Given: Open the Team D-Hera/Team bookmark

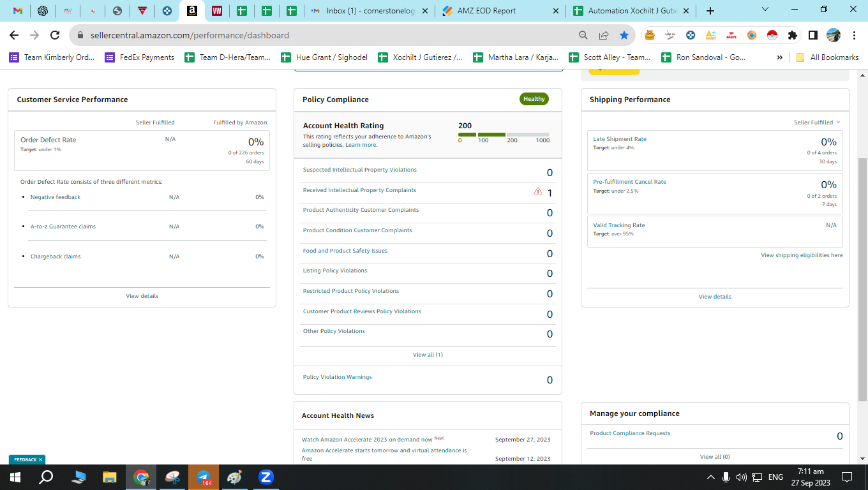Looking at the screenshot, I should (x=228, y=57).
